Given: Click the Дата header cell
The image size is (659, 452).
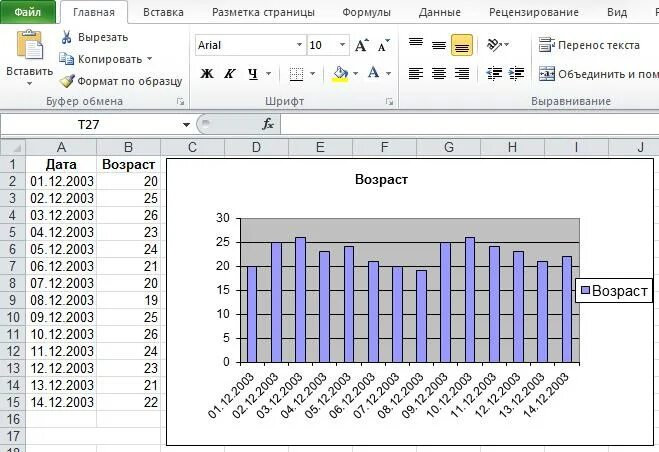Looking at the screenshot, I should point(61,164).
